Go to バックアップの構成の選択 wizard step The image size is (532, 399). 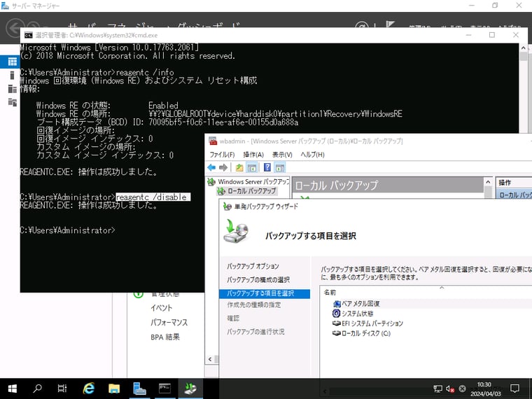point(258,280)
